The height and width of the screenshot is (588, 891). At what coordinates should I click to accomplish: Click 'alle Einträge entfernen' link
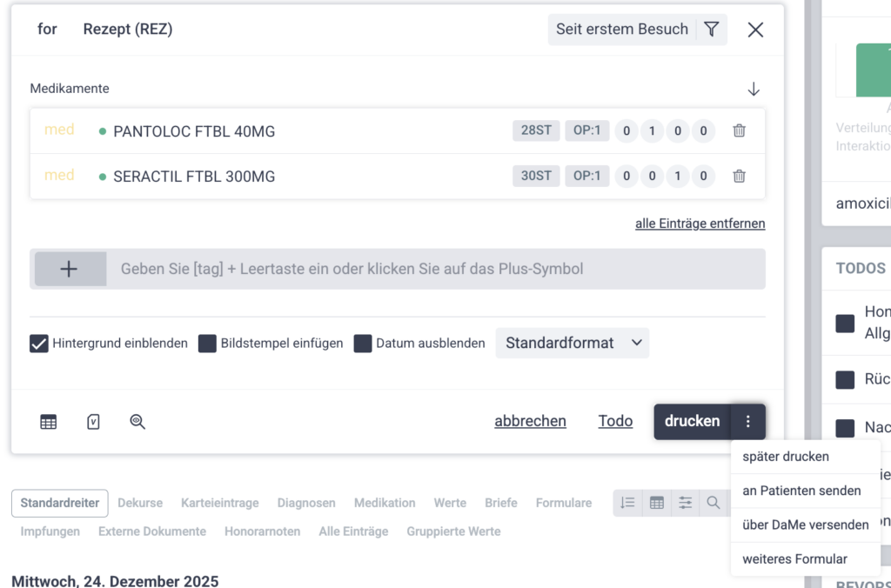700,224
